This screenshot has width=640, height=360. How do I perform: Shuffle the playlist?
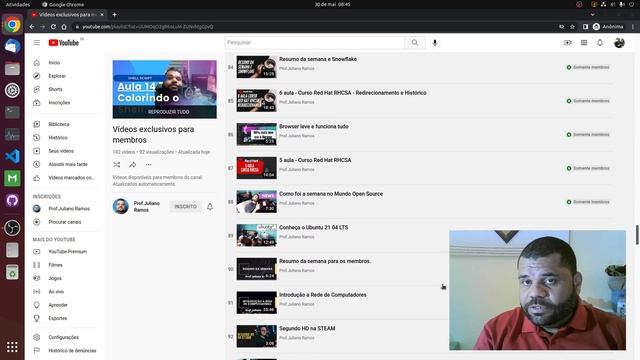(117, 165)
